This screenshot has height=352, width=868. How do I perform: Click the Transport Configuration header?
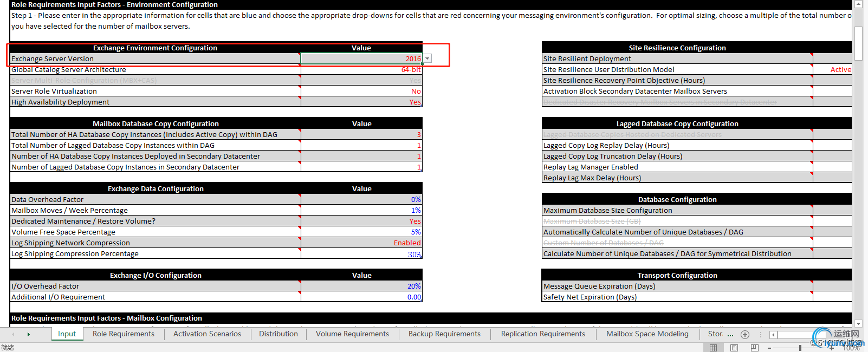coord(677,275)
